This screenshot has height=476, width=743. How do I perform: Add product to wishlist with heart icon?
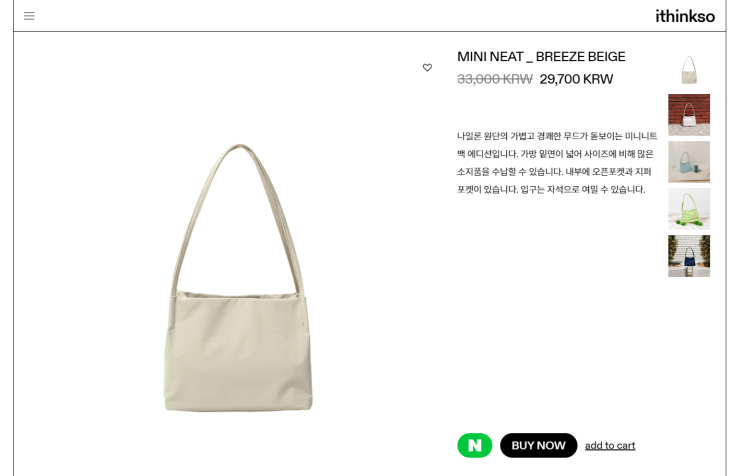(x=427, y=67)
